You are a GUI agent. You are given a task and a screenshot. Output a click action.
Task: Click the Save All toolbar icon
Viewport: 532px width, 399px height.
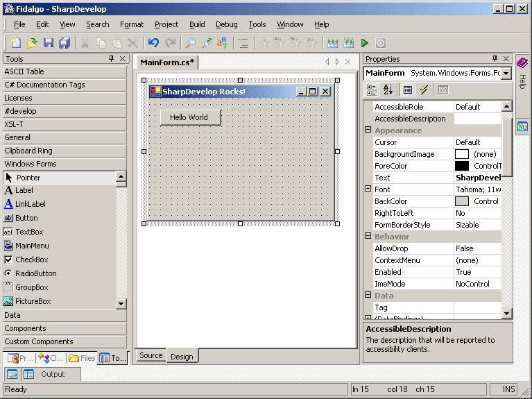point(64,43)
